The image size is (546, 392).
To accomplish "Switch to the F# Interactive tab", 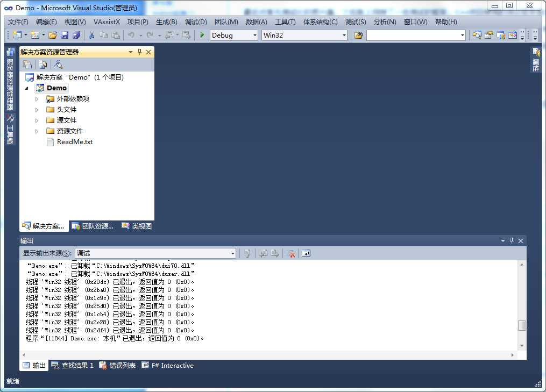I will tap(167, 365).
